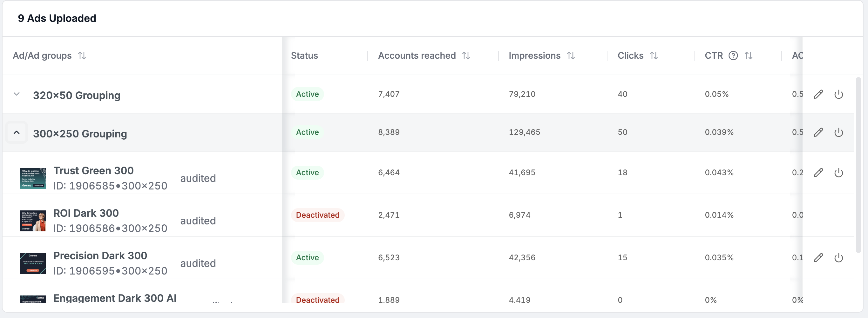Sort by Clicks column

654,56
